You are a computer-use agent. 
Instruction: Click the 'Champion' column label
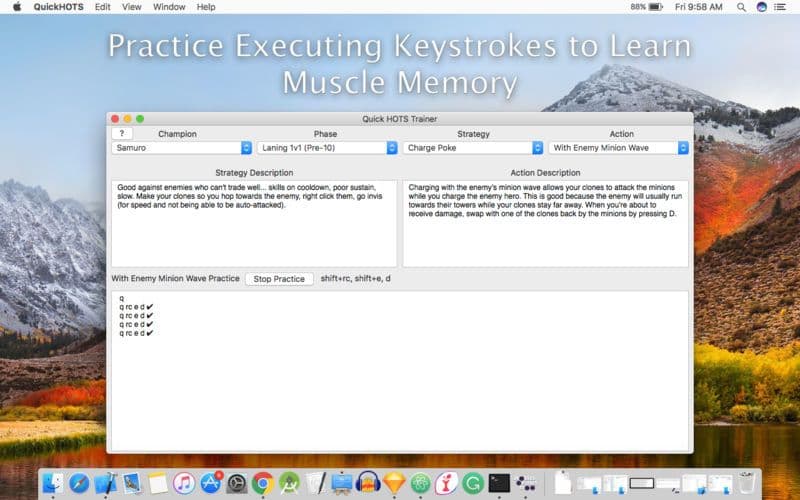[177, 134]
